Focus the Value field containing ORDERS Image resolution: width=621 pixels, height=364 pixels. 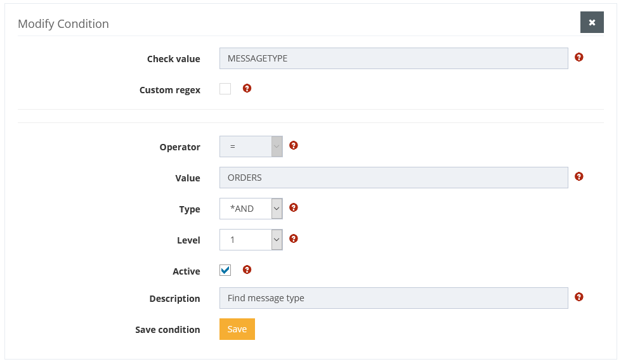coord(393,178)
